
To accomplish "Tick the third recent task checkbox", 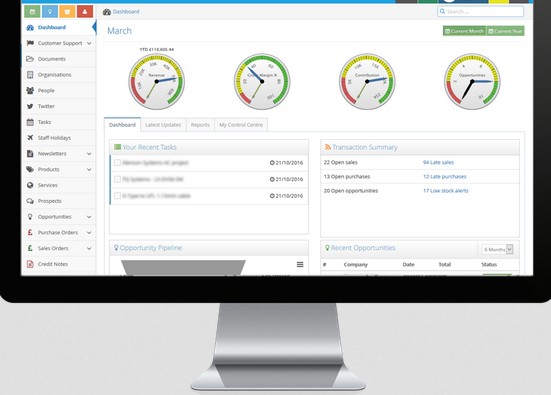I will click(117, 195).
